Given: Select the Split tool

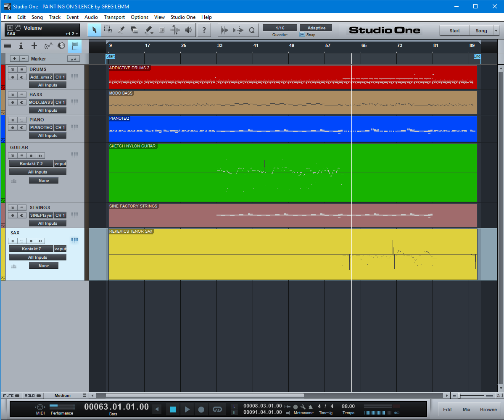Looking at the screenshot, I should 121,30.
